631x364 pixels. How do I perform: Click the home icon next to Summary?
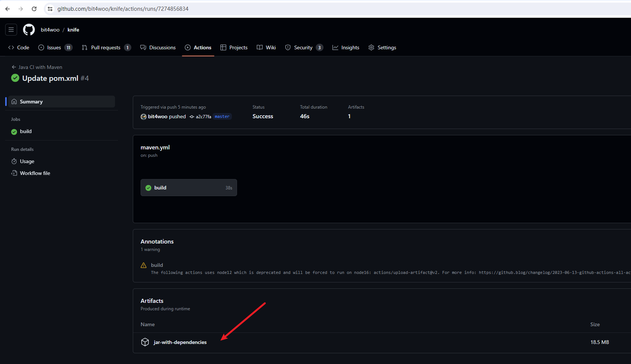tap(14, 102)
